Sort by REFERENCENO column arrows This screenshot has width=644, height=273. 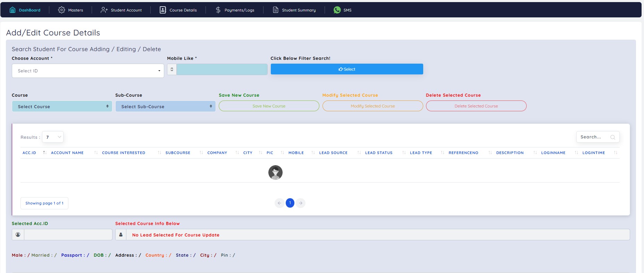tap(490, 153)
